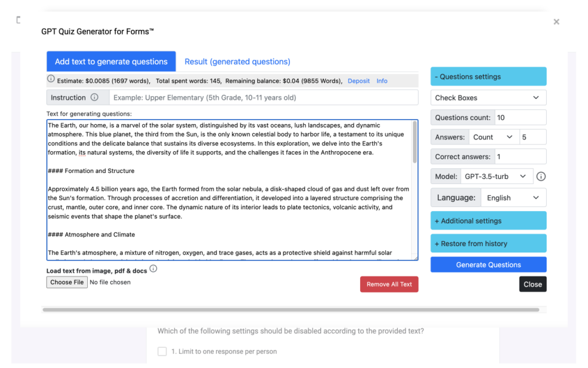Open the info icon beside the Model dropdown
Screen dimensions: 588x368
(540, 177)
